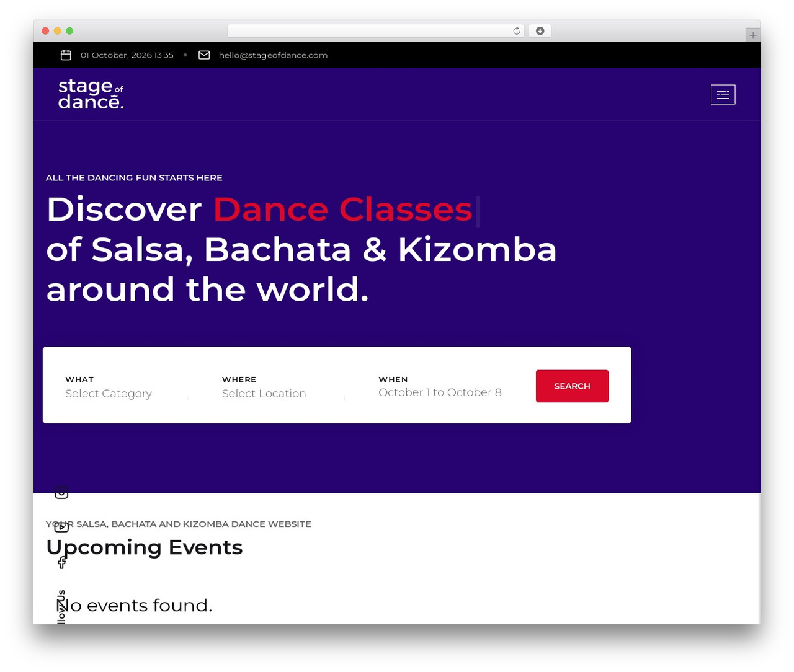Click the WHEN field label

coord(393,379)
